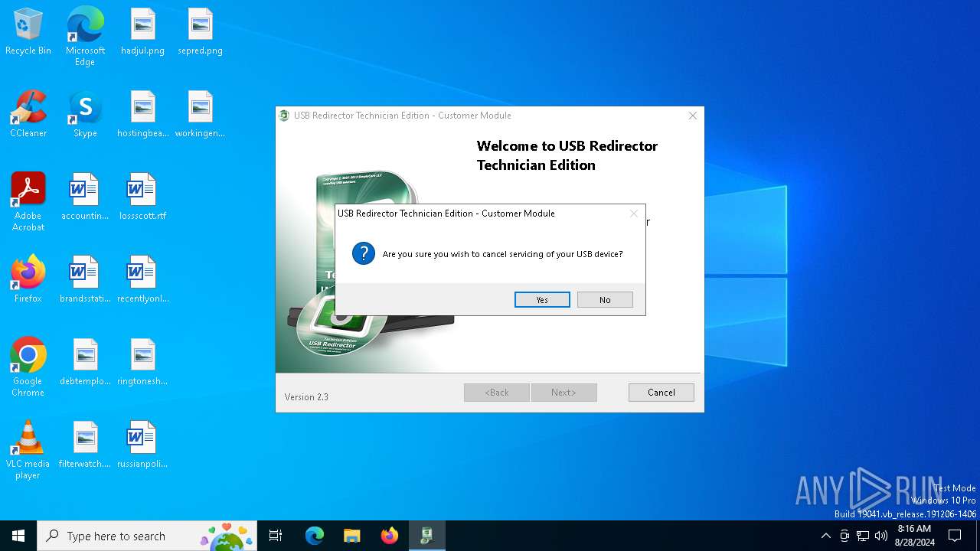The height and width of the screenshot is (551, 980).
Task: Open Microsoft Edge from taskbar
Action: pyautogui.click(x=315, y=536)
